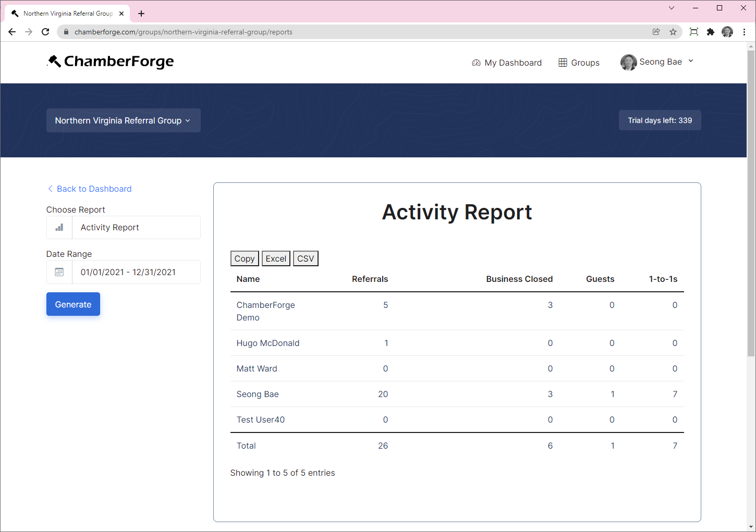Bookmark the page with the star icon
Image resolution: width=756 pixels, height=532 pixels.
pyautogui.click(x=673, y=32)
